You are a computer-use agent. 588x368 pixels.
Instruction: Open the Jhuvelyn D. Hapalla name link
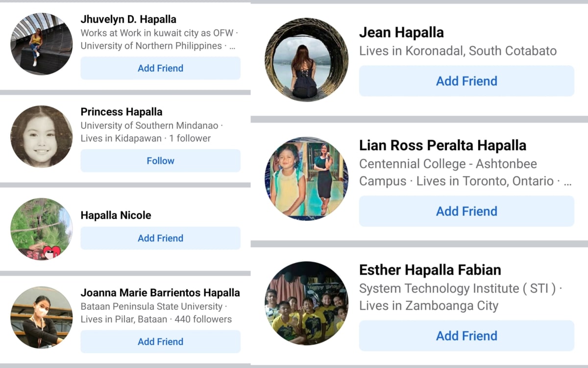click(x=128, y=20)
